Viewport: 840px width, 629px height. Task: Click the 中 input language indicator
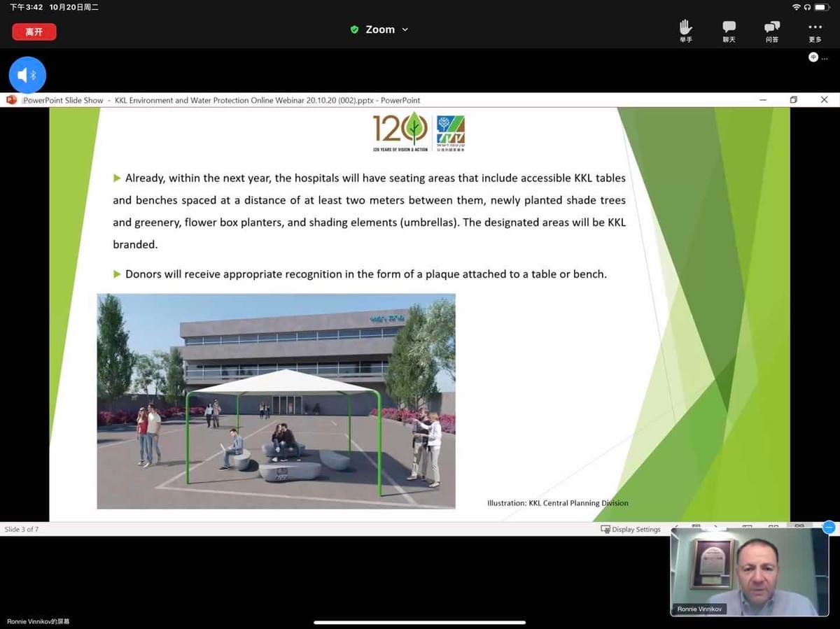[x=813, y=57]
